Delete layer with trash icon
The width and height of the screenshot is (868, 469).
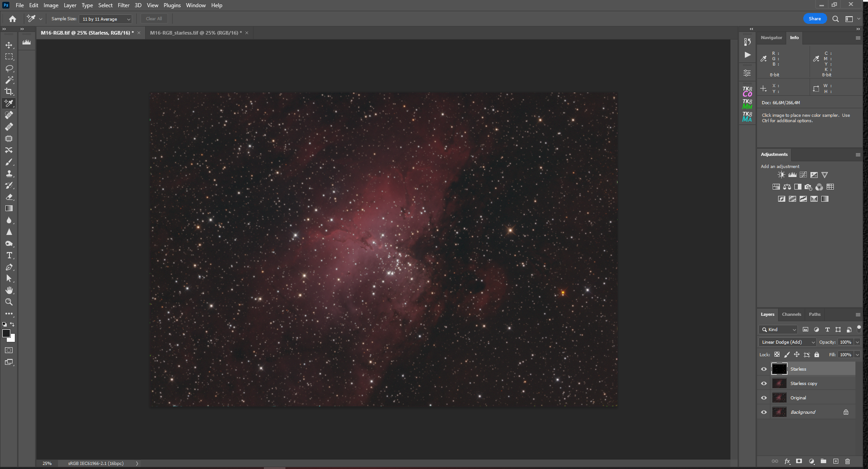[x=847, y=461]
